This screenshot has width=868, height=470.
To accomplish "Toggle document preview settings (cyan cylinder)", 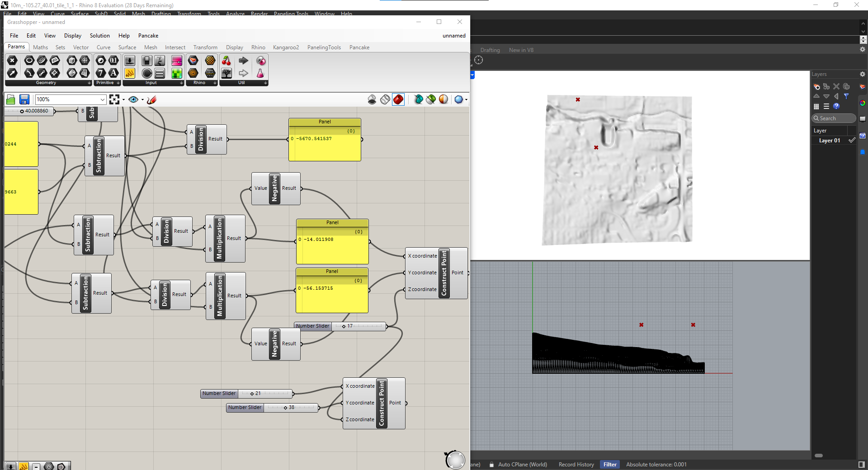I will point(418,99).
